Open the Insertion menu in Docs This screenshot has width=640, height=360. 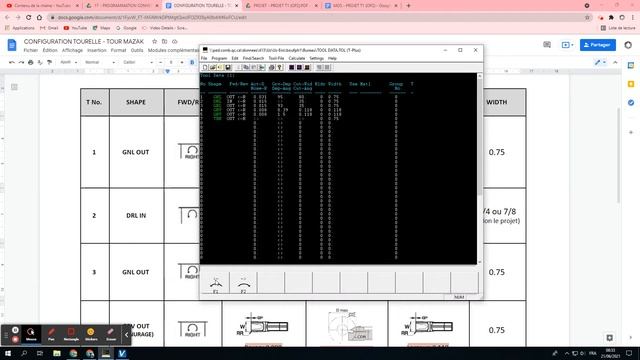click(97, 50)
